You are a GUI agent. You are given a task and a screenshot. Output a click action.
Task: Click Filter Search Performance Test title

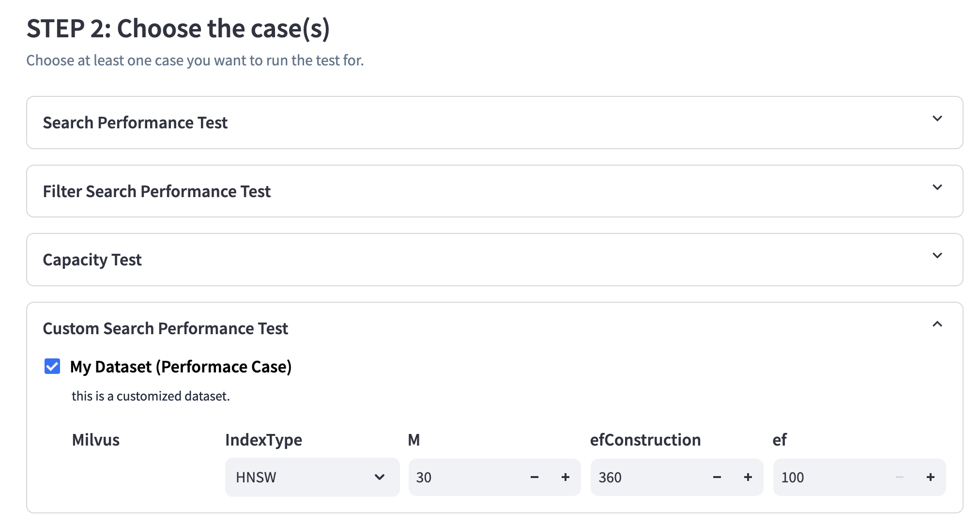(156, 192)
